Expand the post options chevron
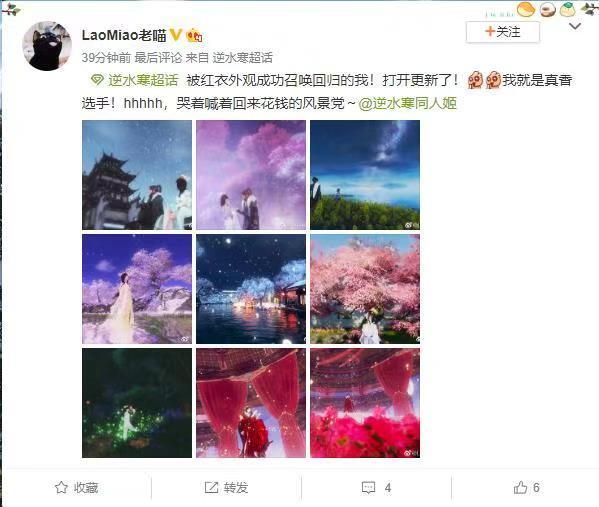The width and height of the screenshot is (599, 507). pyautogui.click(x=575, y=26)
